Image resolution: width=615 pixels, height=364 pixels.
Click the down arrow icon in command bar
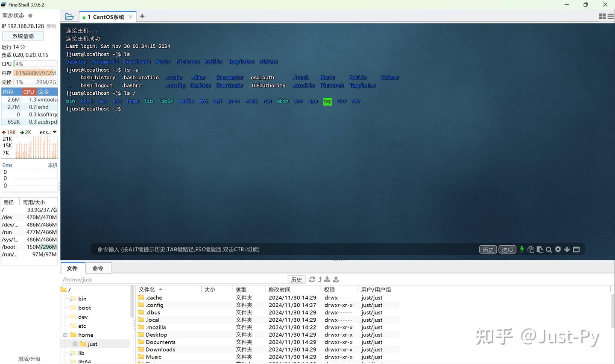point(567,249)
